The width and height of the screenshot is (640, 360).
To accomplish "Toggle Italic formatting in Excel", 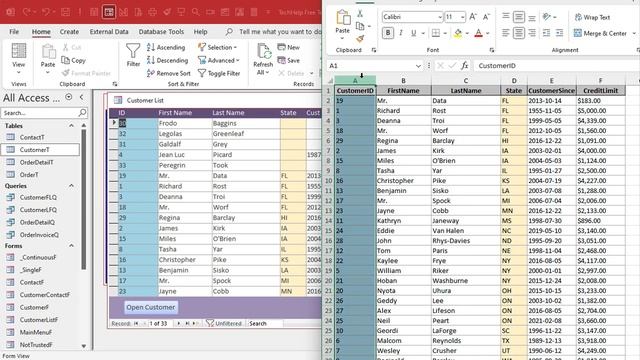I will click(x=401, y=33).
